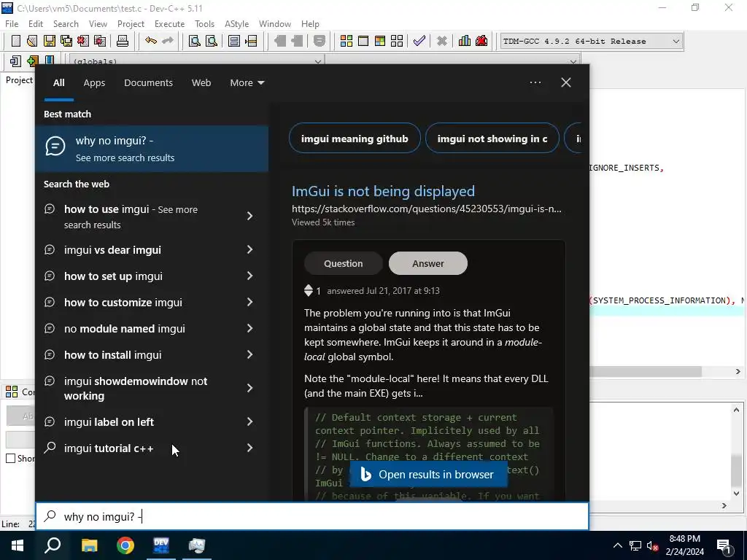Expand the 'how to install imgui' chevron

249,354
